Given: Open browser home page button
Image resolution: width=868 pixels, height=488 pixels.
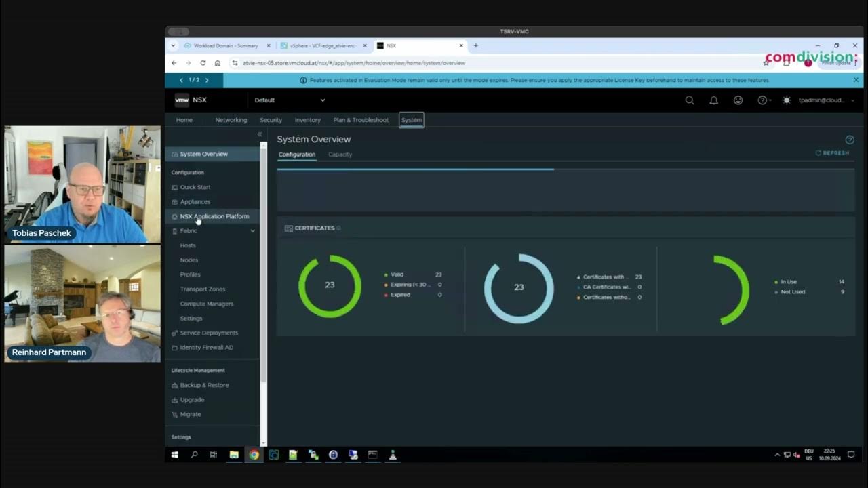Looking at the screenshot, I should point(217,63).
